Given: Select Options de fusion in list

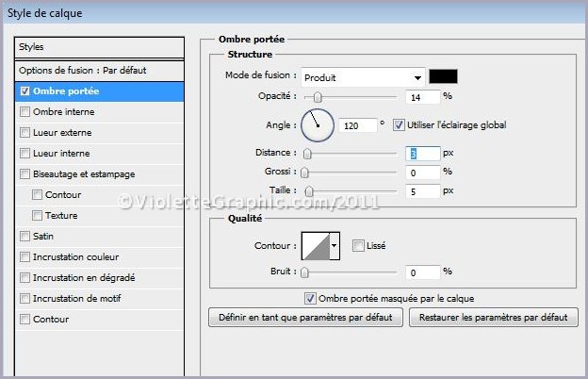Looking at the screenshot, I should coord(83,71).
